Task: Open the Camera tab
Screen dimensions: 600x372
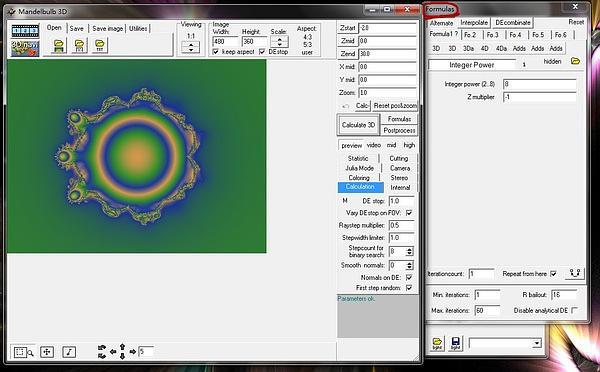Action: (x=400, y=168)
